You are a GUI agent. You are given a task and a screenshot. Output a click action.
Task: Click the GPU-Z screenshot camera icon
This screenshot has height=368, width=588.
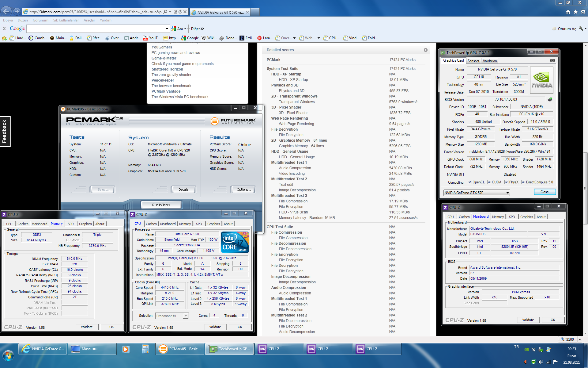pos(552,60)
